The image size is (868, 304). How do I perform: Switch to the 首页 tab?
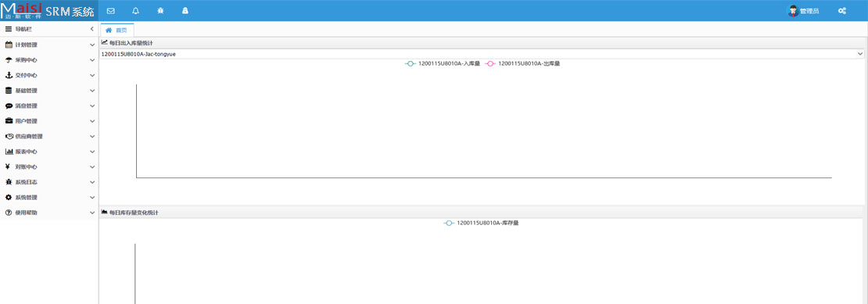coord(117,30)
